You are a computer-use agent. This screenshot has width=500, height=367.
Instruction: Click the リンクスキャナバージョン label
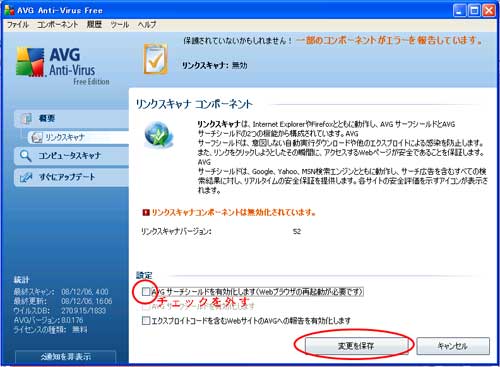click(176, 231)
